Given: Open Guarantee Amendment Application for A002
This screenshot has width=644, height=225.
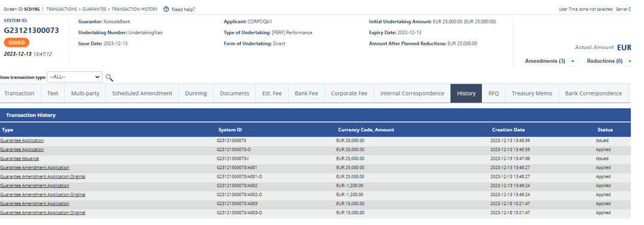Looking at the screenshot, I should coord(35,186).
